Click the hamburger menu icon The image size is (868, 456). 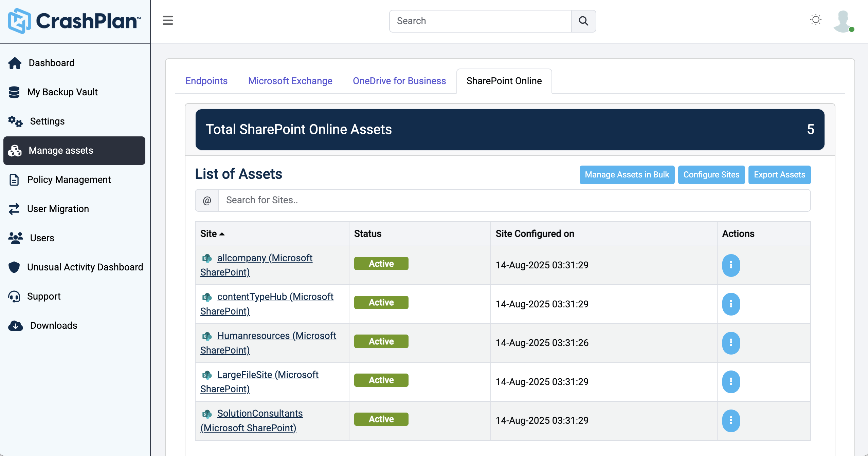[168, 20]
